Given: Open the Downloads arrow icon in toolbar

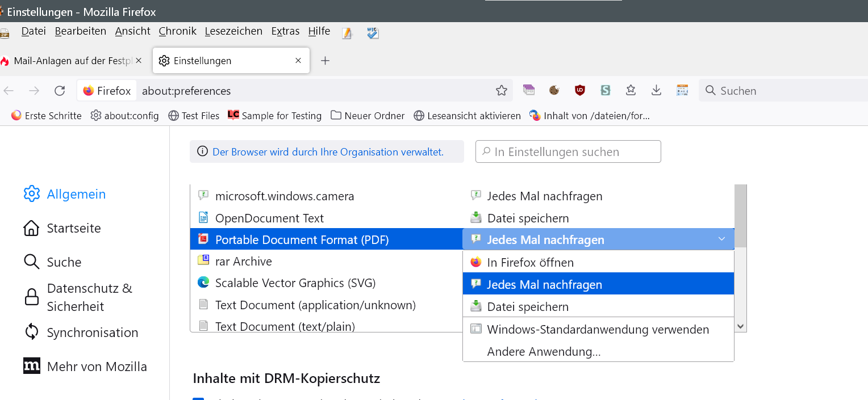Looking at the screenshot, I should click(656, 90).
